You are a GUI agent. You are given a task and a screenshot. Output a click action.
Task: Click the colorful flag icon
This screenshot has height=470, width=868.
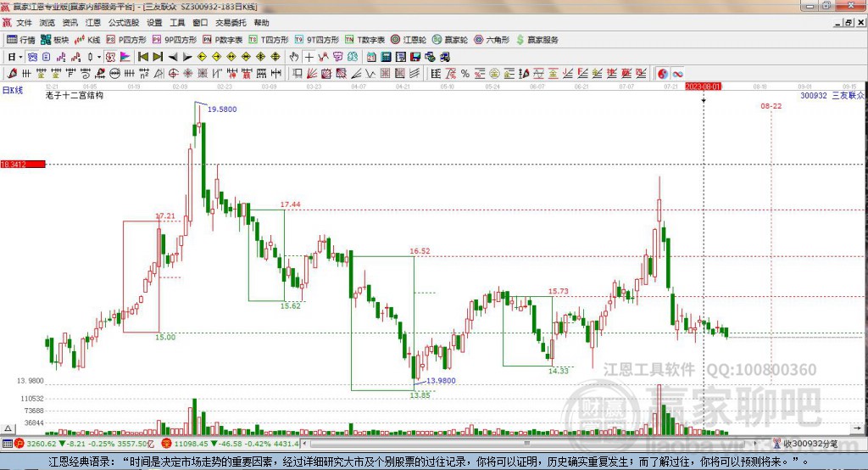tap(125, 57)
